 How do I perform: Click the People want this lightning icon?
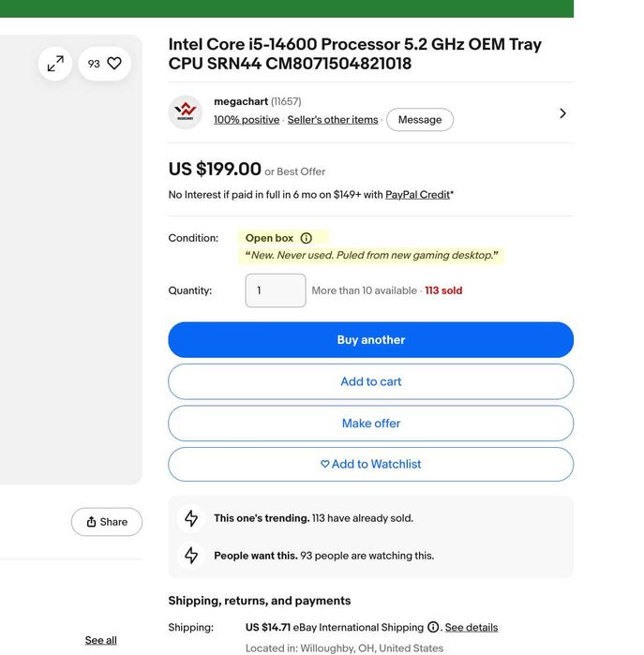pos(191,556)
